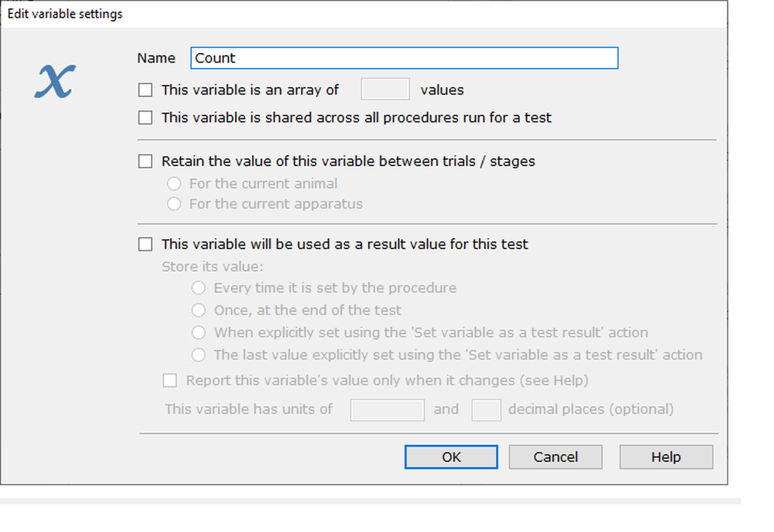Choose 'Every time it is set' radio
The image size is (774, 532).
coord(199,288)
